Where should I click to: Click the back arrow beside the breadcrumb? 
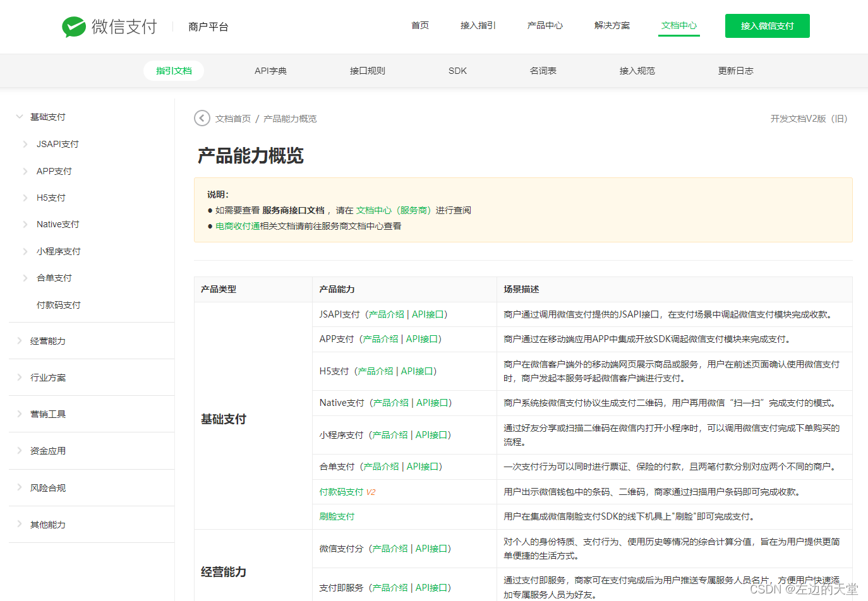coord(202,118)
